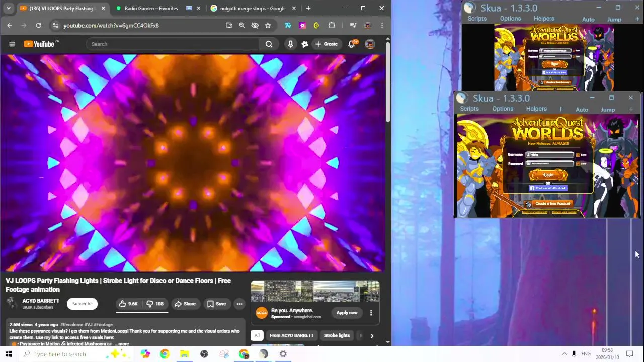Click the sponsored ad city banner thumbnail
This screenshot has height=362, width=644.
click(x=315, y=292)
